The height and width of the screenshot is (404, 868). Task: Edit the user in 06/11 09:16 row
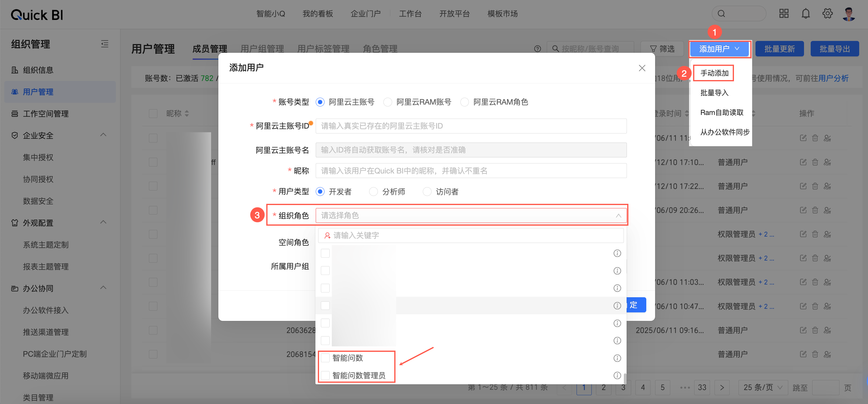click(x=803, y=330)
